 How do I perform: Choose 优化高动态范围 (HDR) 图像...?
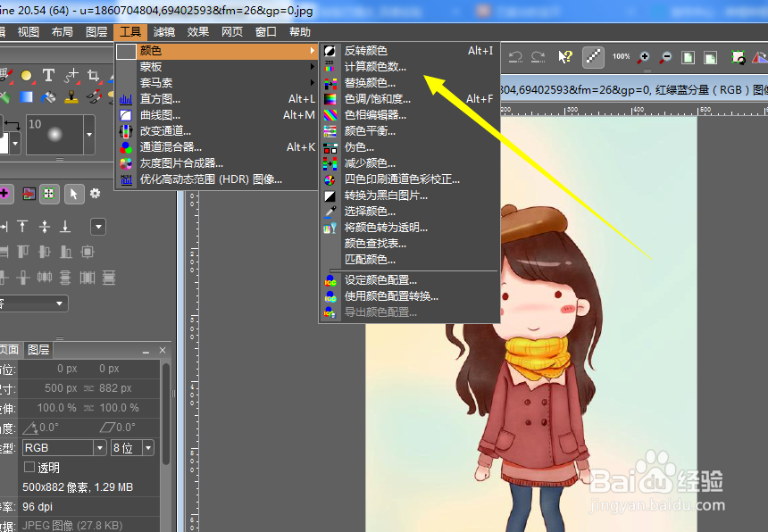[217, 179]
